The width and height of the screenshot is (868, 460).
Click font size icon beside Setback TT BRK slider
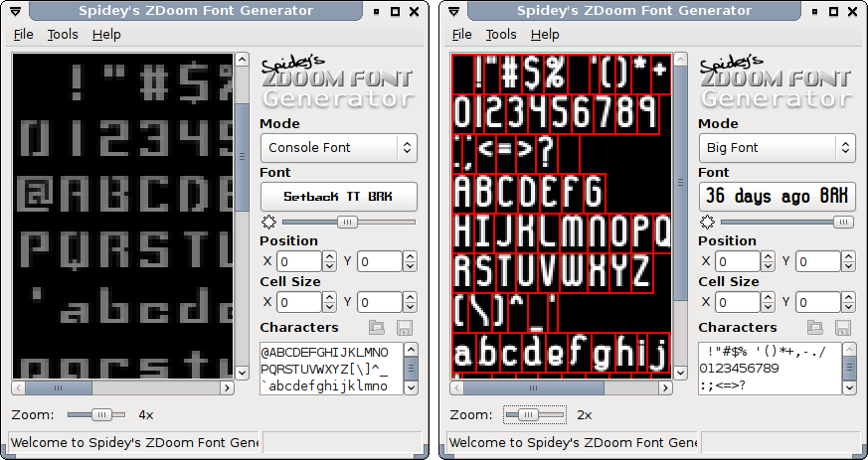[x=268, y=222]
